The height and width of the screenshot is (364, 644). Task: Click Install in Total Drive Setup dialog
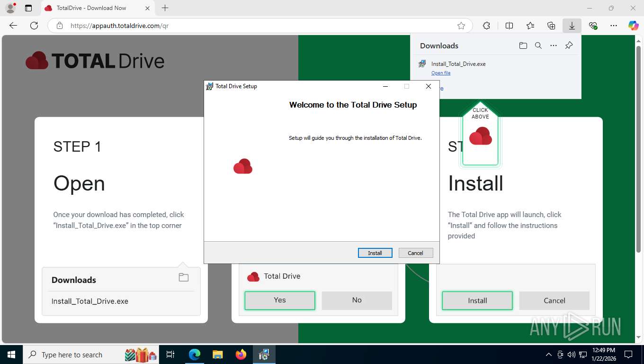coord(375,253)
